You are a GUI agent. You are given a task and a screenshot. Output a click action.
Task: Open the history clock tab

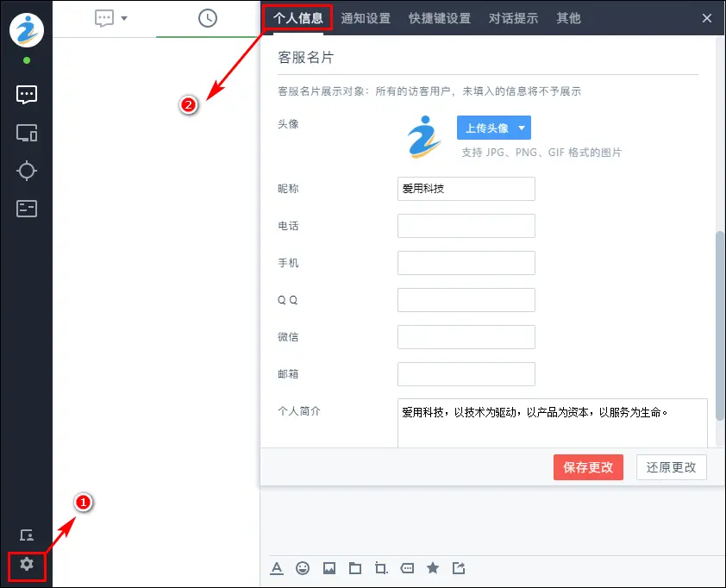click(x=207, y=18)
